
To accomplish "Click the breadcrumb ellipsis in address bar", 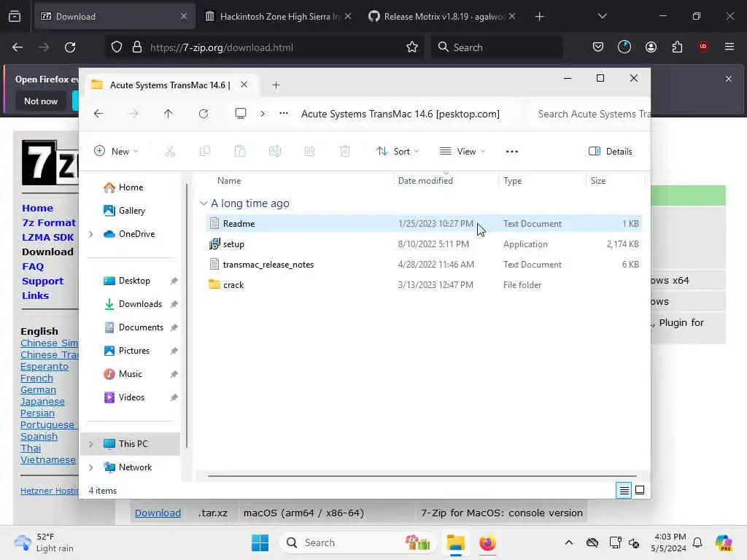I will (284, 113).
